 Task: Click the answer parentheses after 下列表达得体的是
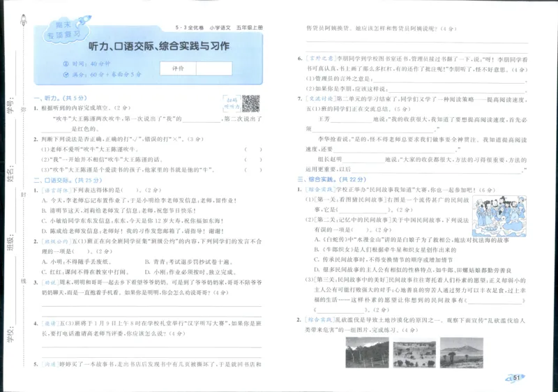click(130, 190)
